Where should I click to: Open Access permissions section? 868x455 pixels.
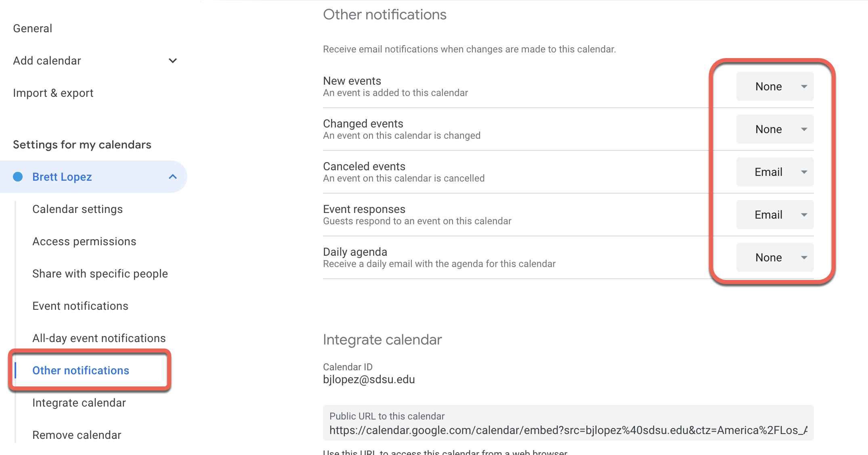pos(84,242)
